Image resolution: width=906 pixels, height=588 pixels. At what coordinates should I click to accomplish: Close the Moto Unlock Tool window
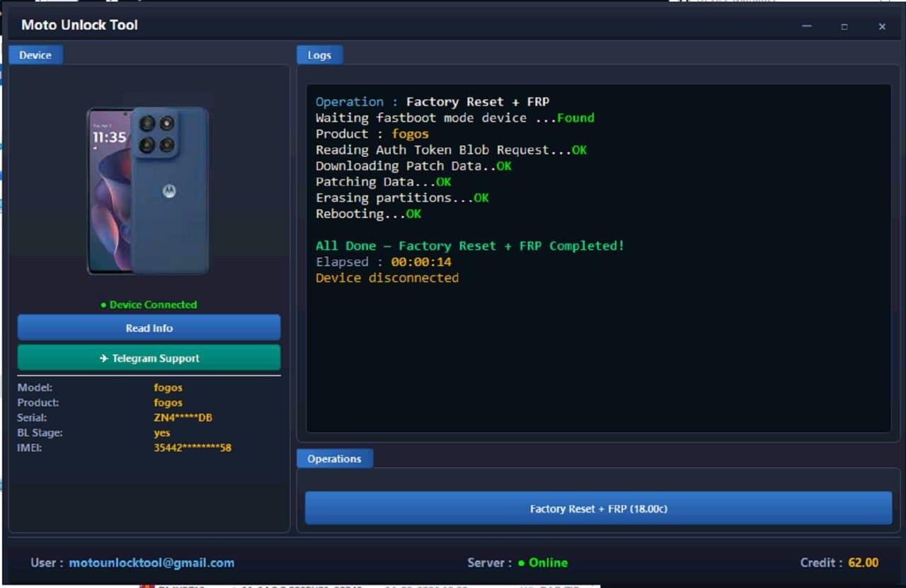[882, 26]
